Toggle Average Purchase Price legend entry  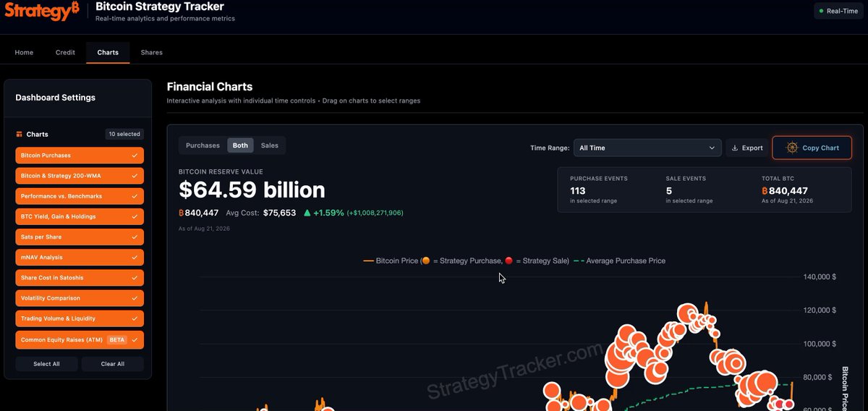(x=619, y=260)
